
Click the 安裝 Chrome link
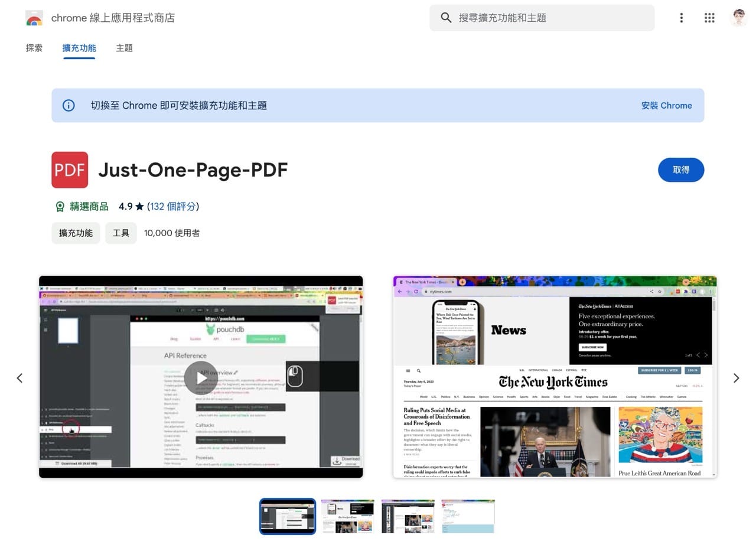pyautogui.click(x=666, y=106)
